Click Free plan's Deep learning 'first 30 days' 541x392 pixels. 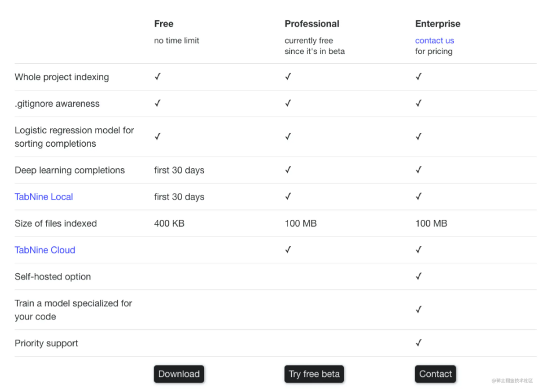(179, 170)
